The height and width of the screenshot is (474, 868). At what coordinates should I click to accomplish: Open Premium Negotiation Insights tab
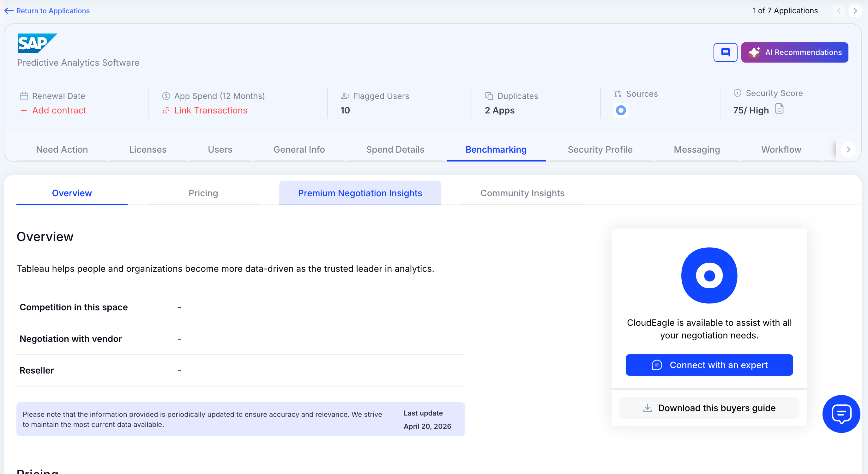360,193
